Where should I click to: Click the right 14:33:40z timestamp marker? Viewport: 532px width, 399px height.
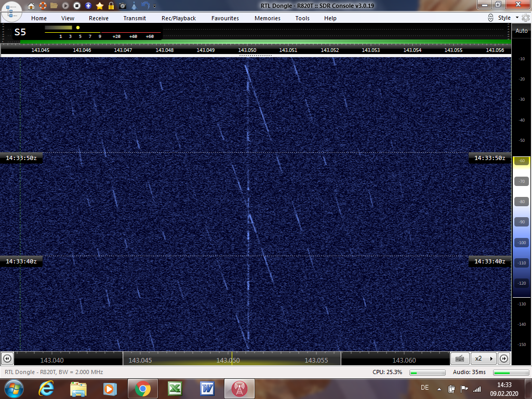[489, 262]
